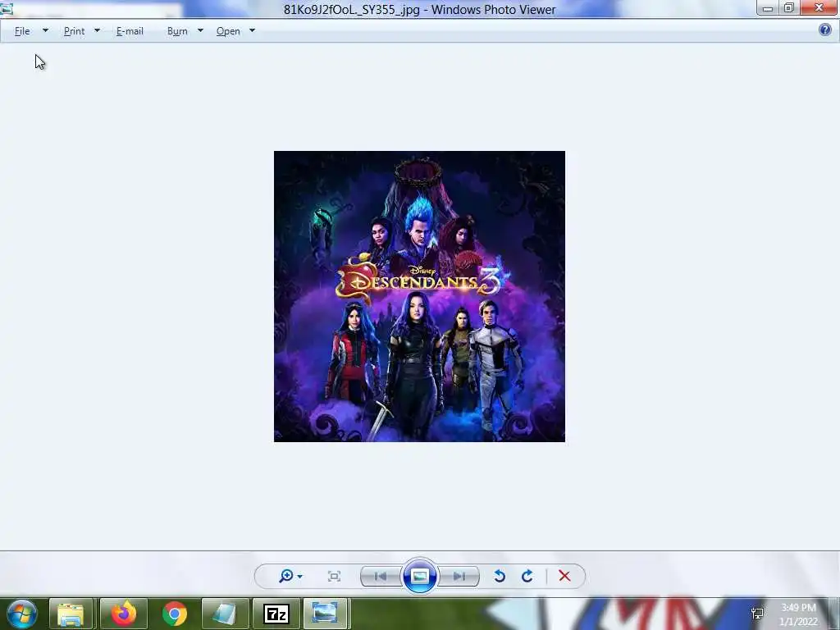The height and width of the screenshot is (630, 840).
Task: Rotate image counterclockwise
Action: pos(500,576)
